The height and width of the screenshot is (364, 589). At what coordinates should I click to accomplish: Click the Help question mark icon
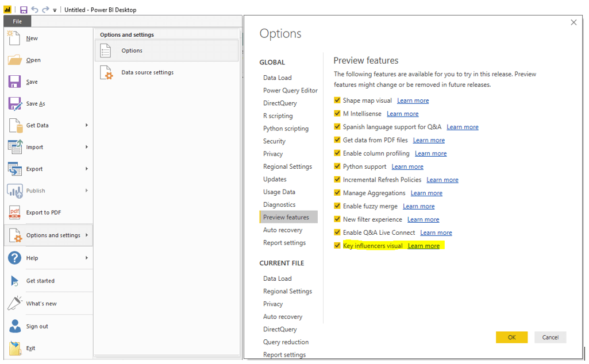coord(15,258)
